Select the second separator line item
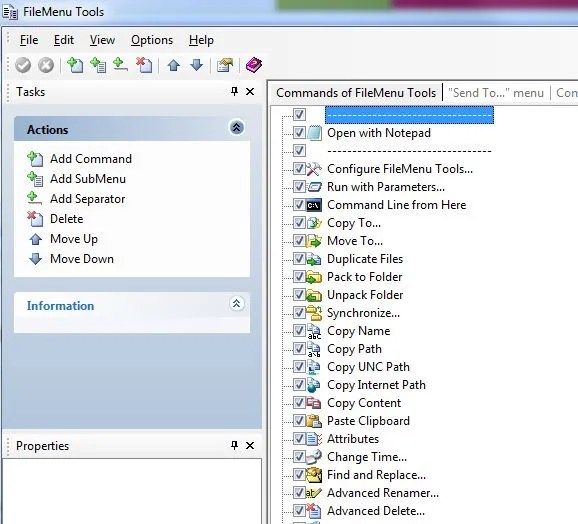Screen dimensions: 578x524 coord(409,150)
